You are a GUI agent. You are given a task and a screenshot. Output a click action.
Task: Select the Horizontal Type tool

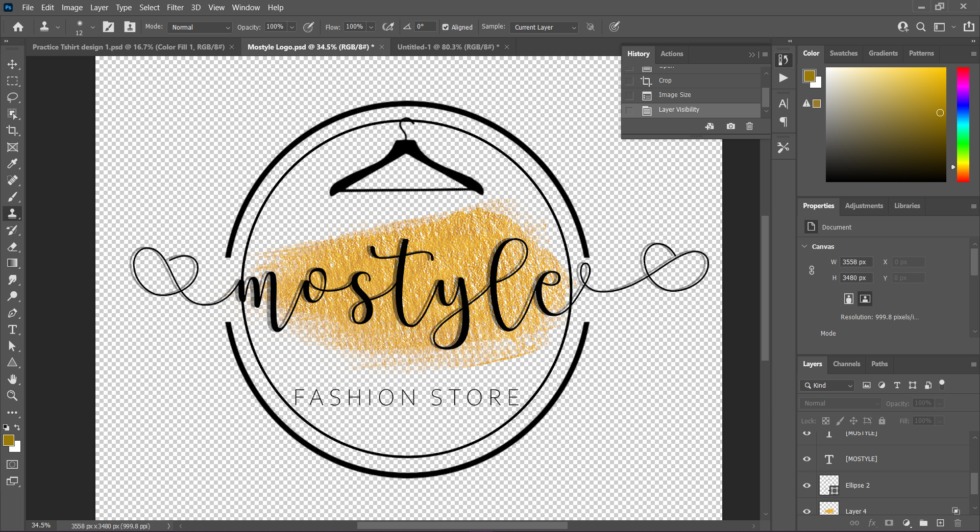click(12, 330)
